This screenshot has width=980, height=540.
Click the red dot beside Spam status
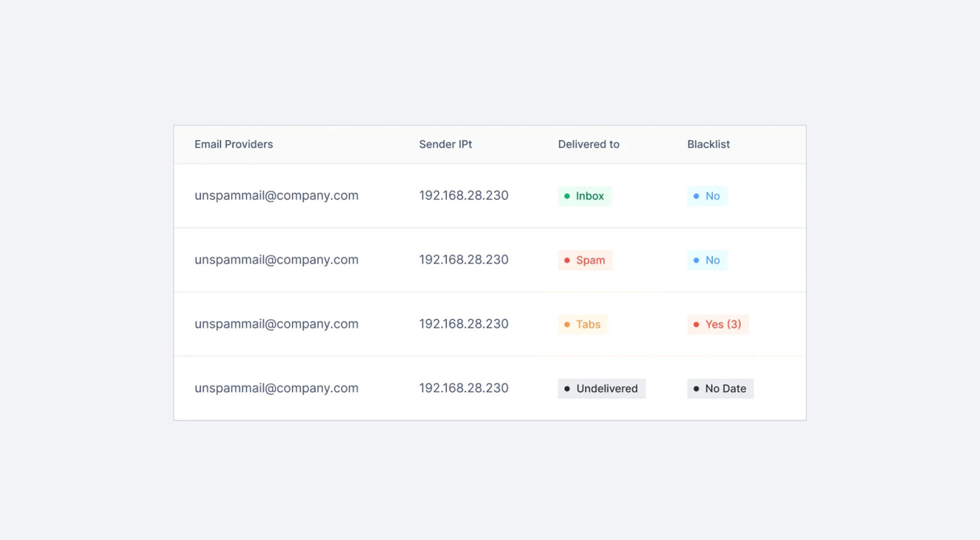coord(568,260)
